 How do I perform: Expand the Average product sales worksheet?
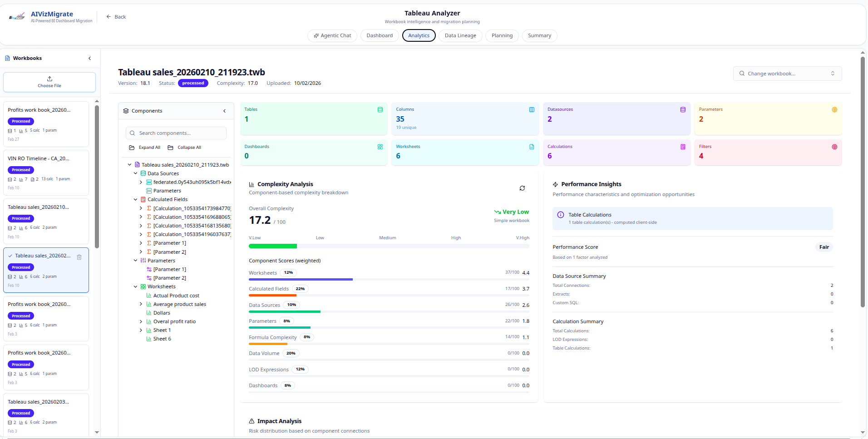coord(141,304)
